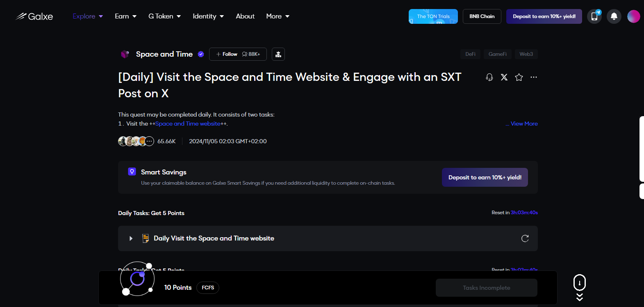This screenshot has width=644, height=307.
Task: Click the Tasks Incomplete button
Action: coord(487,288)
